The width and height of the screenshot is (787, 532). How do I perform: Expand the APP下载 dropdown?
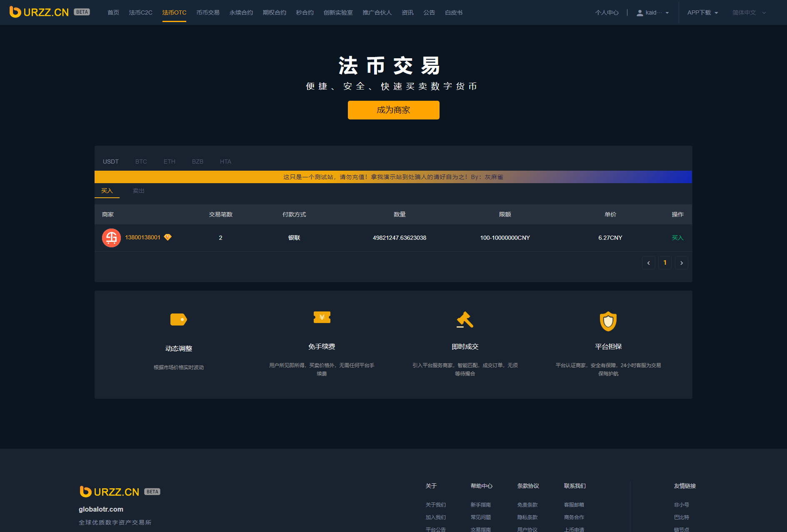point(702,12)
